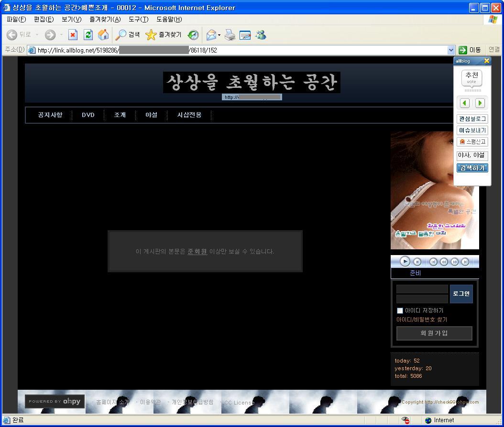Open the History toolbar icon
The width and height of the screenshot is (504, 427).
(x=193, y=35)
